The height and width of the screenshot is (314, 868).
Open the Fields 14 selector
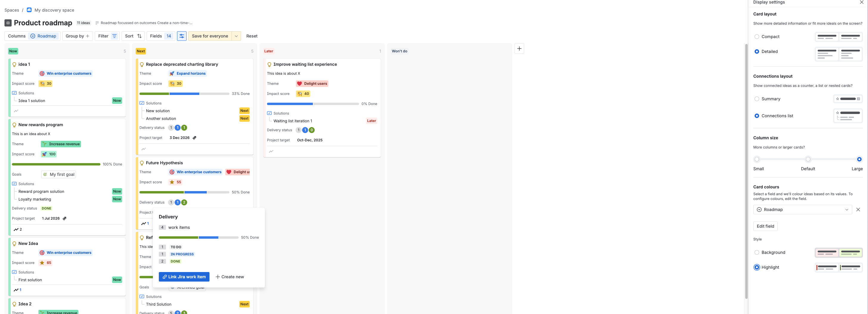[x=161, y=36]
